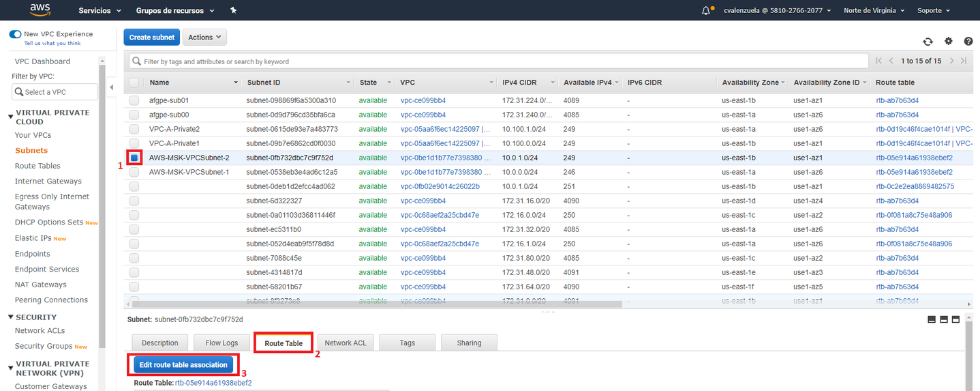This screenshot has width=980, height=391.
Task: Check the AWS-MSK-VPCSubnet-1 checkbox
Action: coord(134,172)
